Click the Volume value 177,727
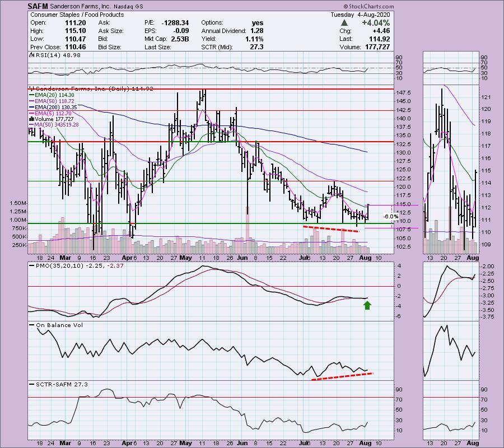 [x=377, y=47]
